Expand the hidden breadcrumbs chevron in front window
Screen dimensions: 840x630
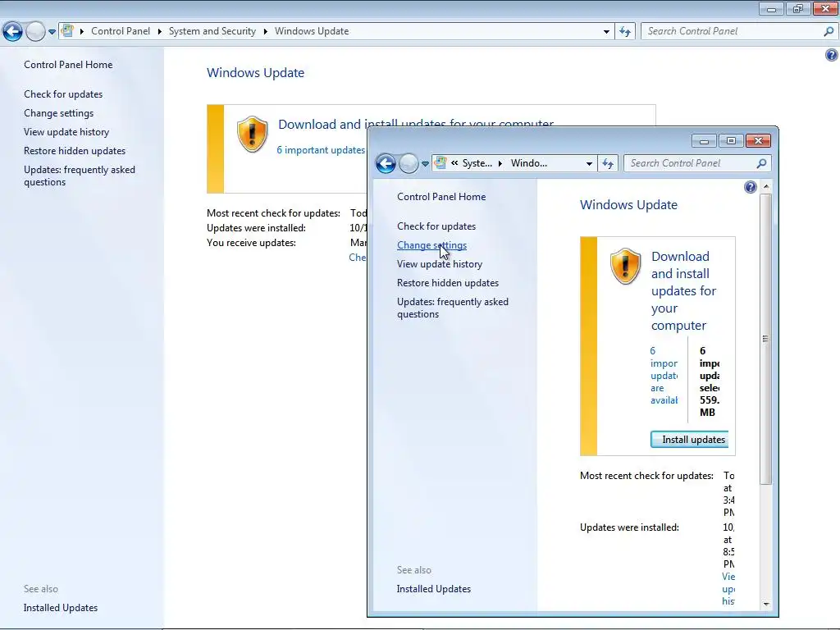454,163
